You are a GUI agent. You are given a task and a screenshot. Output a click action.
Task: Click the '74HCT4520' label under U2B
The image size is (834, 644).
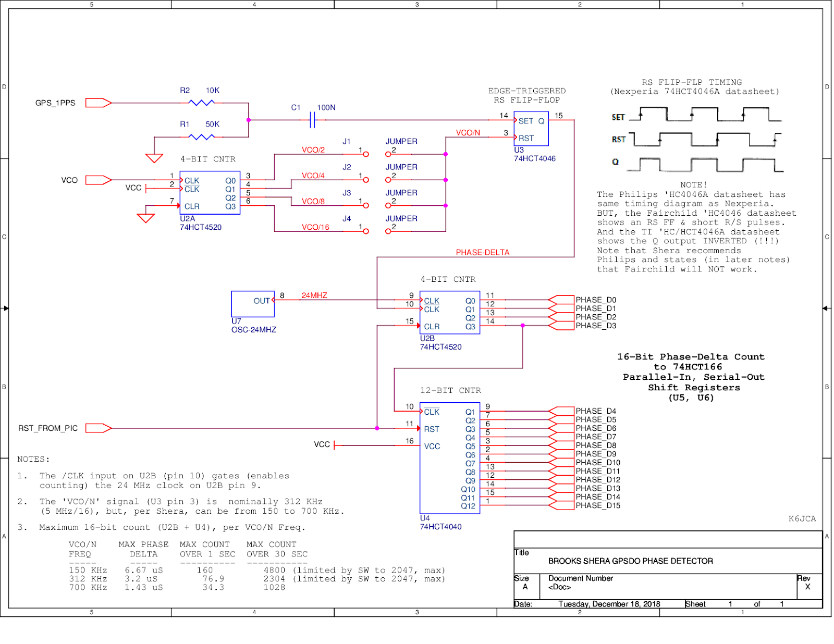pyautogui.click(x=441, y=347)
